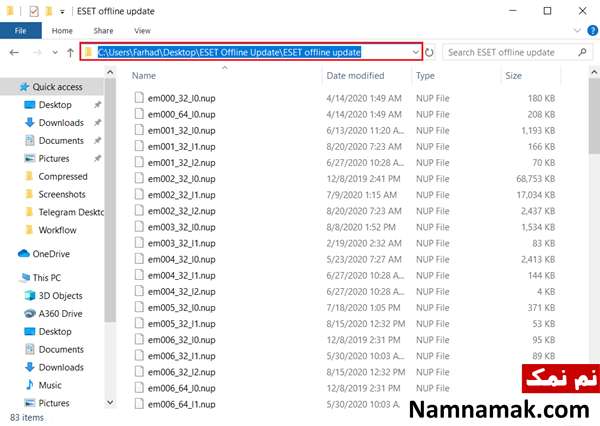Click the New folder quick access toolbar icon

point(49,11)
